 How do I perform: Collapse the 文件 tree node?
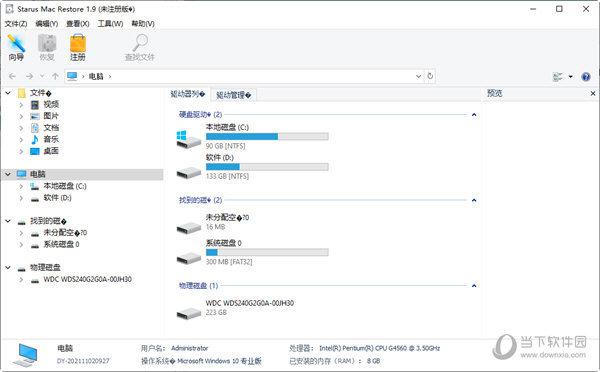(x=8, y=93)
